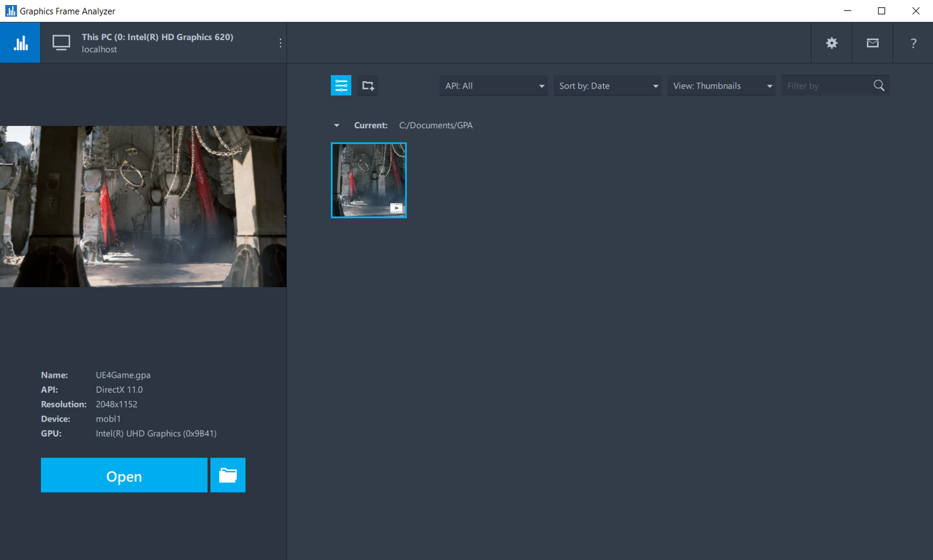Viewport: 933px width, 560px height.
Task: Click the large frame preview image
Action: click(143, 206)
